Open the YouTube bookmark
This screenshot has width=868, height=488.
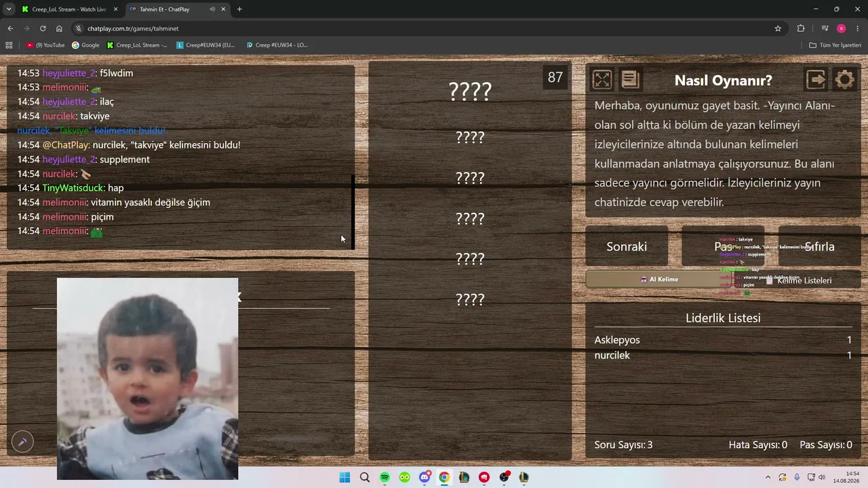(x=45, y=45)
